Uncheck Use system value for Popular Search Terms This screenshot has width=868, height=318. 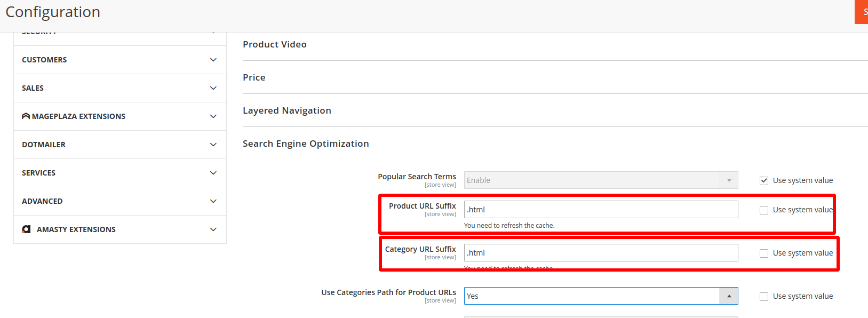point(764,181)
